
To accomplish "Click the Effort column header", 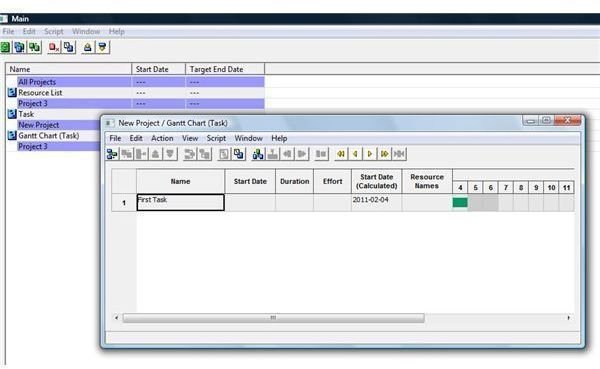I will (x=332, y=181).
